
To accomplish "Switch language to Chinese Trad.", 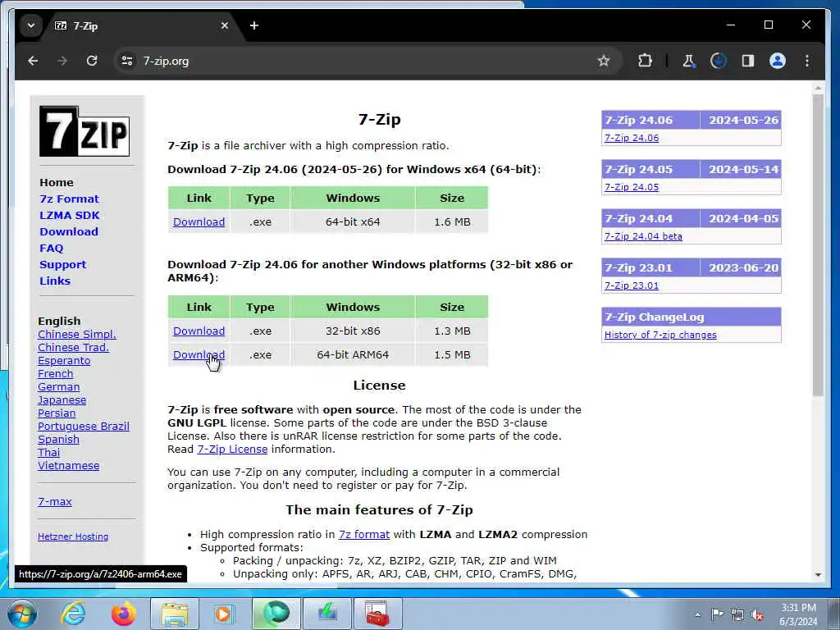I will 73,348.
